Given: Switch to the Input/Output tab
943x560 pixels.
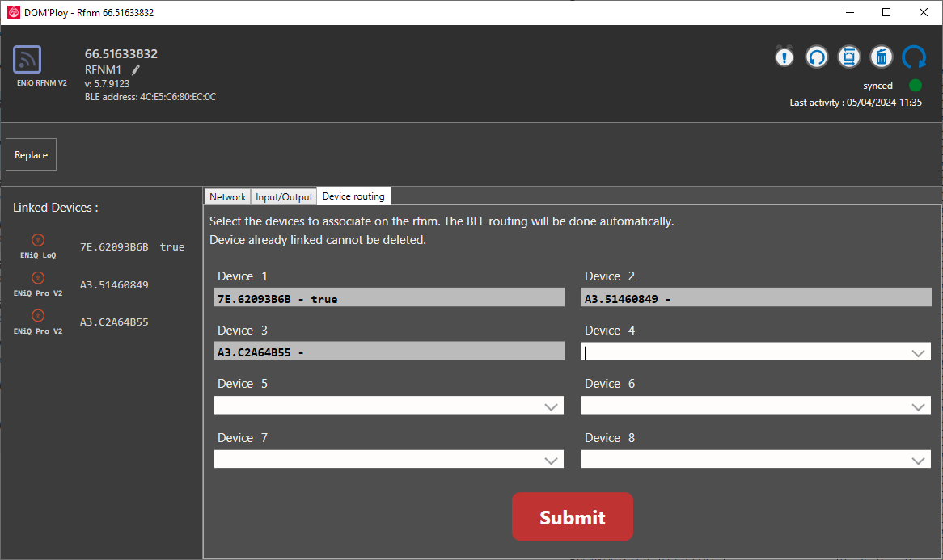Looking at the screenshot, I should click(284, 196).
